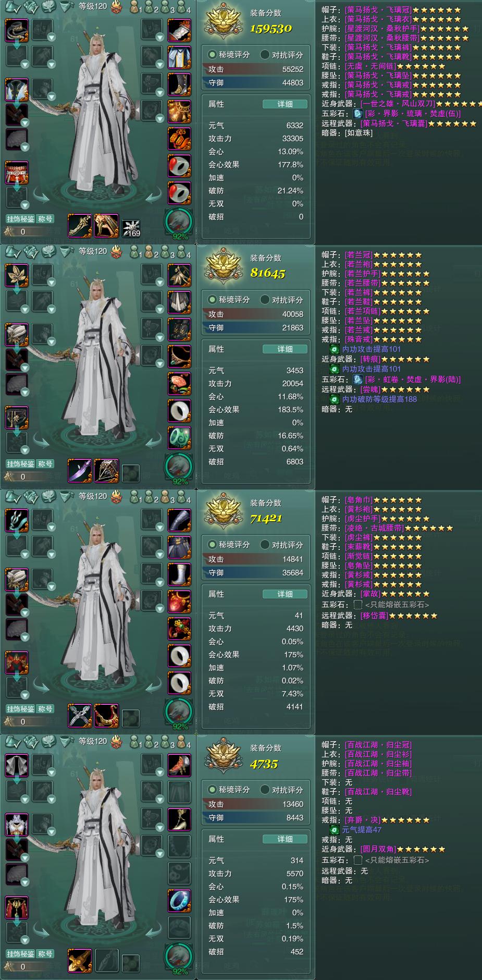Expand attributes with 详细 in the 159530 panel
Viewport: 482px width, 980px height.
(x=285, y=104)
